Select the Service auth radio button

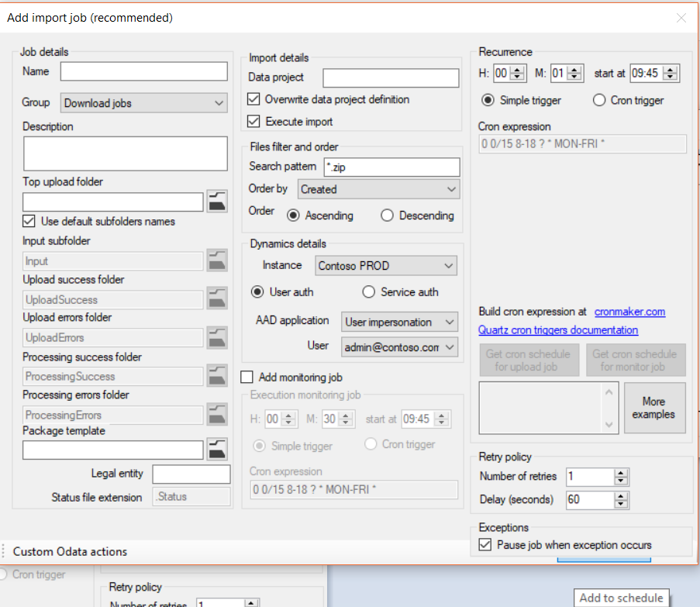(368, 291)
